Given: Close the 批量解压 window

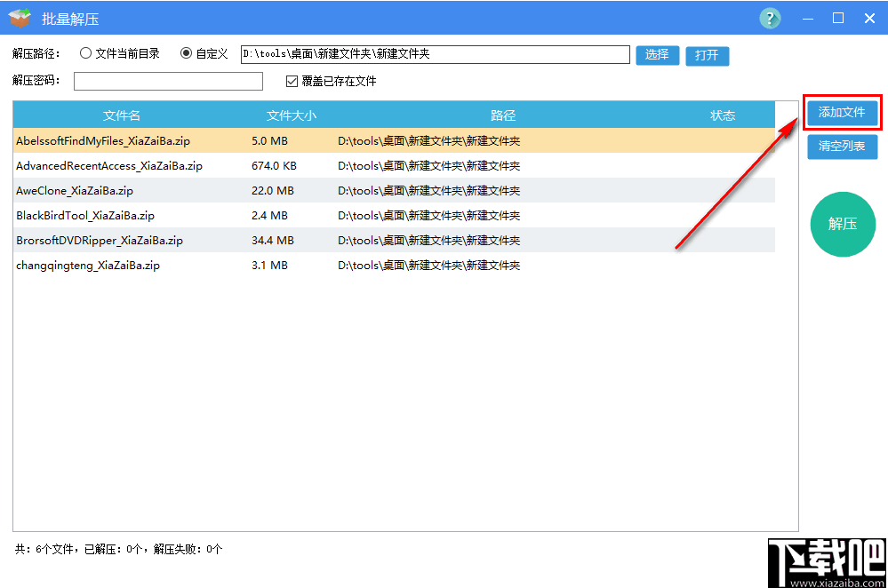Looking at the screenshot, I should pyautogui.click(x=870, y=18).
